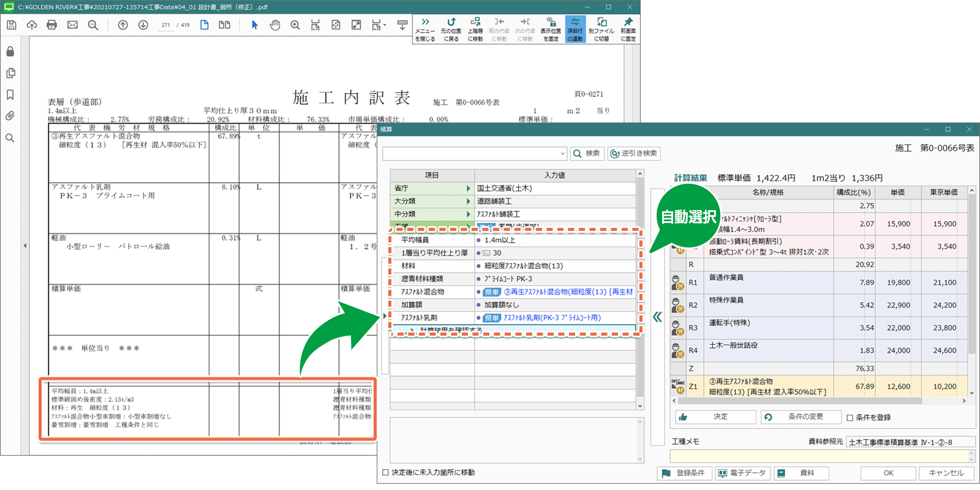Click the cloud upload icon
The width and height of the screenshot is (980, 490).
pyautogui.click(x=31, y=25)
